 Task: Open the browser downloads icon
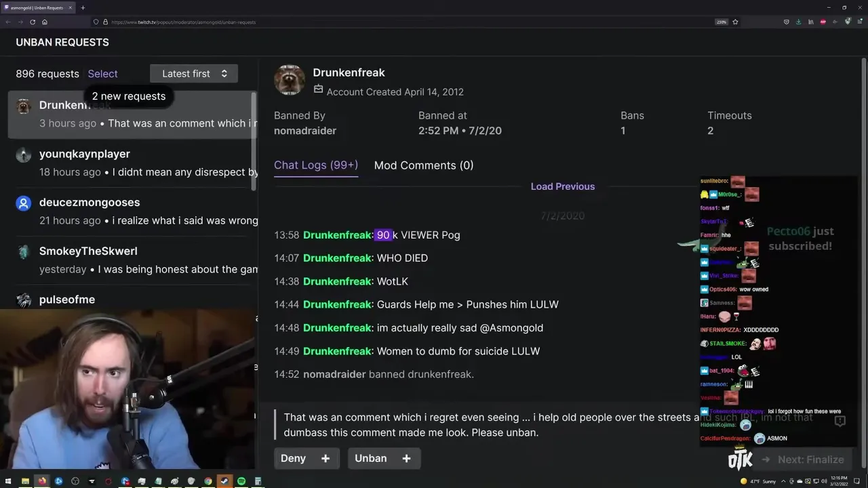point(798,22)
